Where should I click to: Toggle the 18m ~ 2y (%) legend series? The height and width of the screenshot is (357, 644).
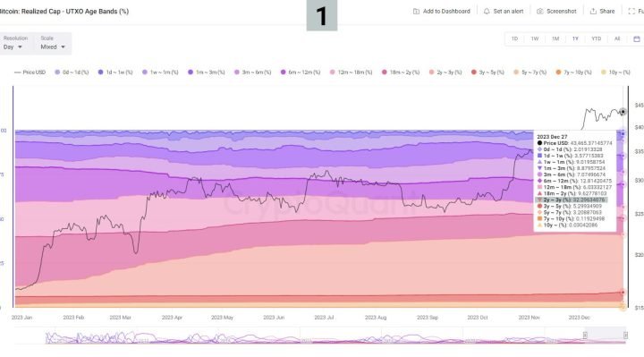click(x=401, y=72)
